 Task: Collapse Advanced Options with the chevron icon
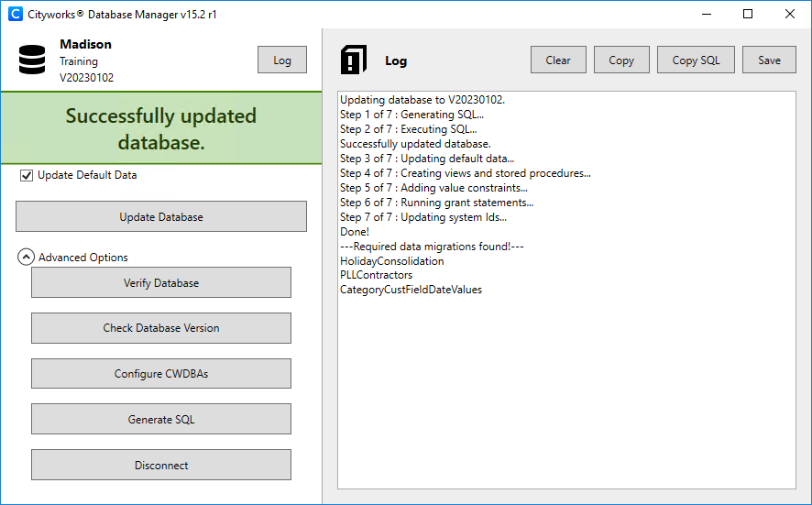point(26,258)
